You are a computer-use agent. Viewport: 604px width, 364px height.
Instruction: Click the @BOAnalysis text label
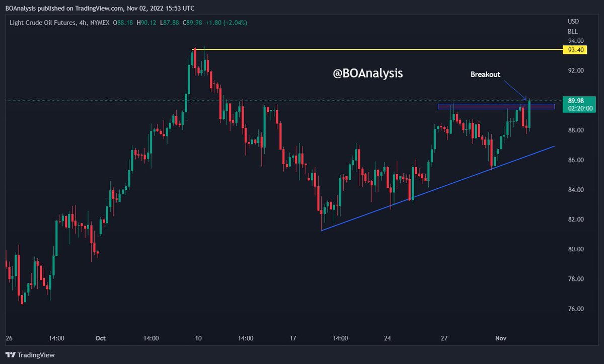pos(368,74)
